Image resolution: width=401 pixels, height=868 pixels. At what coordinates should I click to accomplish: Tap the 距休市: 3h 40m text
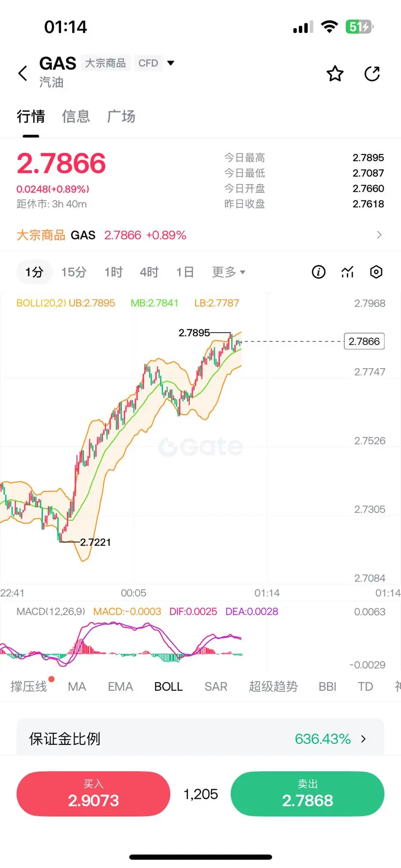pyautogui.click(x=52, y=204)
